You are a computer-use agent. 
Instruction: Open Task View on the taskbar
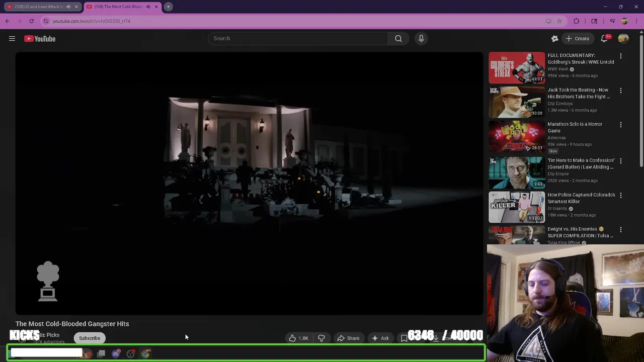[101, 354]
